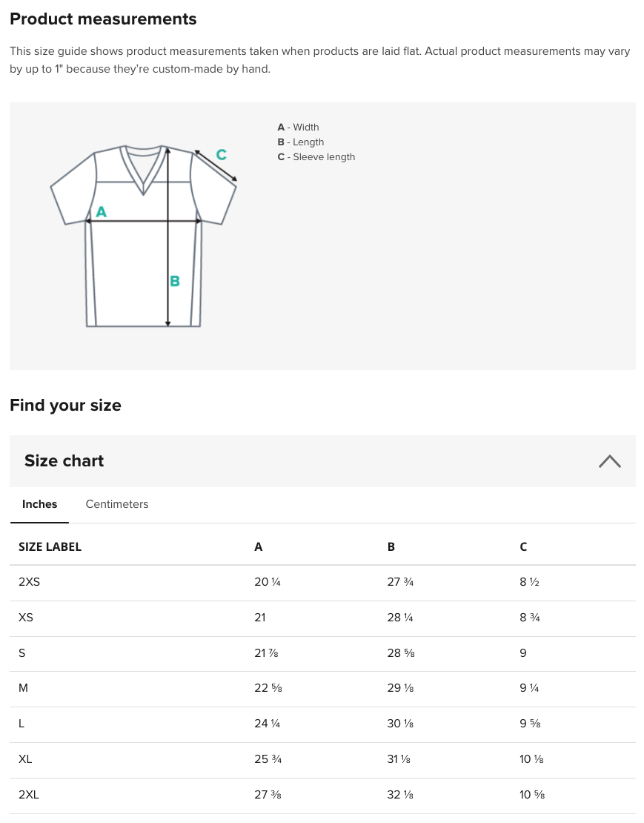Select the XS size row
The width and height of the screenshot is (644, 823).
[322, 618]
